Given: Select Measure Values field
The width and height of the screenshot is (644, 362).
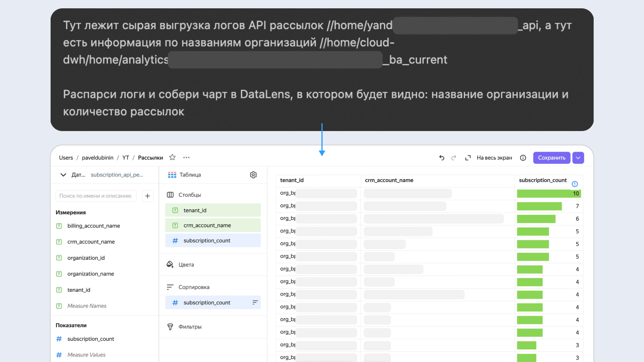Looking at the screenshot, I should click(86, 355).
